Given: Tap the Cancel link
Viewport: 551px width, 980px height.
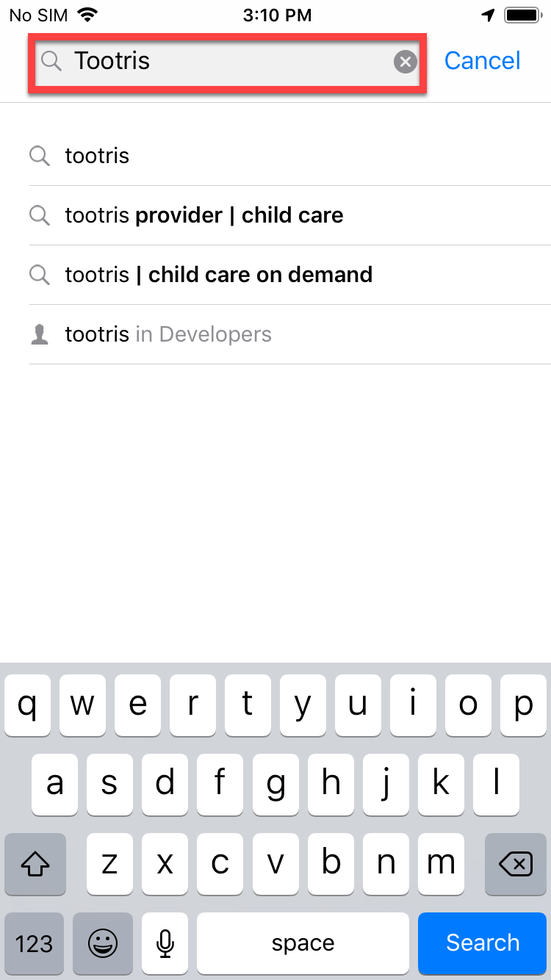Looking at the screenshot, I should coord(482,61).
